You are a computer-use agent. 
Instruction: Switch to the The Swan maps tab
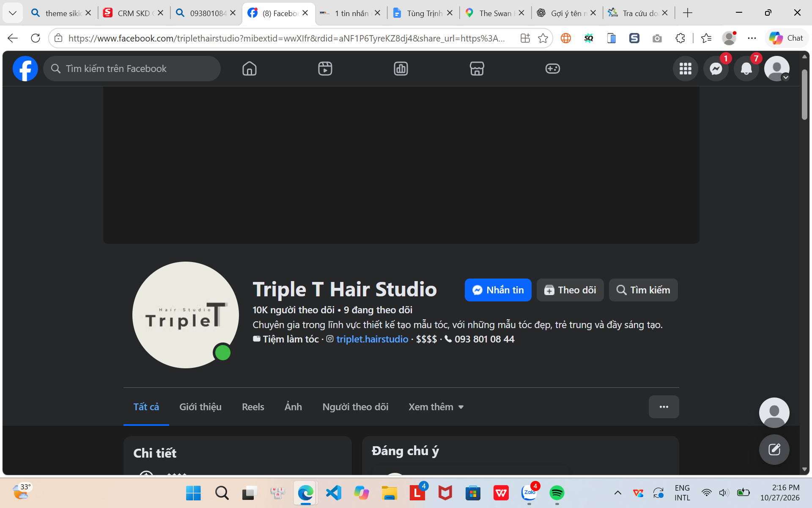(x=495, y=13)
